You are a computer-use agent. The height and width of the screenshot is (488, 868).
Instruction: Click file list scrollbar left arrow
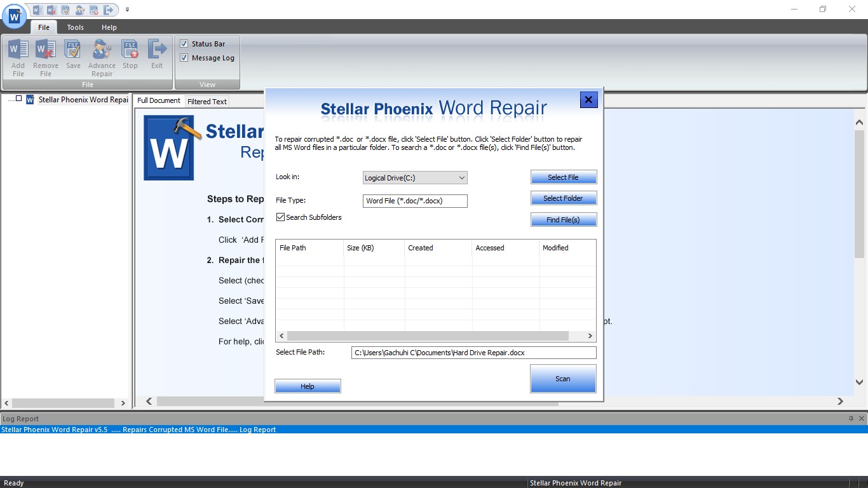[x=281, y=335]
